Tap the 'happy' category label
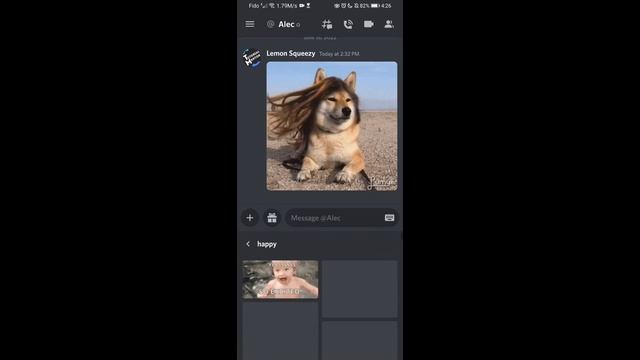 [x=267, y=244]
